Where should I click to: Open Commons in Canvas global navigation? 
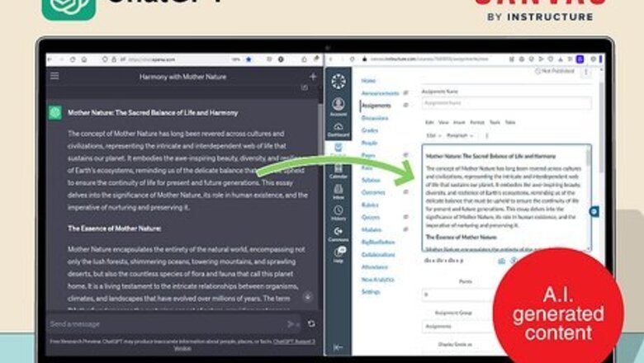[x=339, y=234]
